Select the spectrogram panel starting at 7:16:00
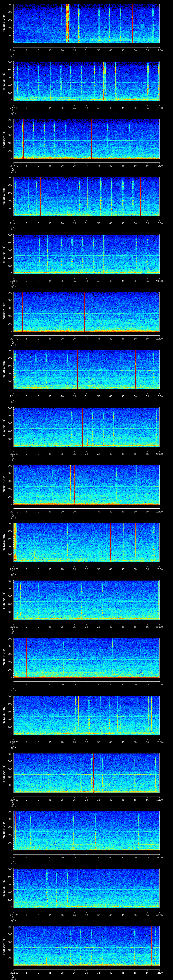Viewport: 173px width, 980px height. pos(86,24)
